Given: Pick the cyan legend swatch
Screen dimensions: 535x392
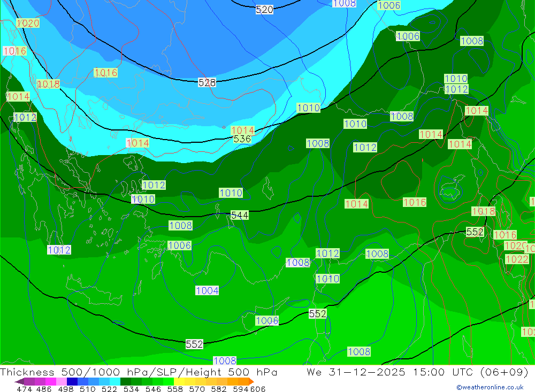Looking at the screenshot, I should pyautogui.click(x=115, y=381).
